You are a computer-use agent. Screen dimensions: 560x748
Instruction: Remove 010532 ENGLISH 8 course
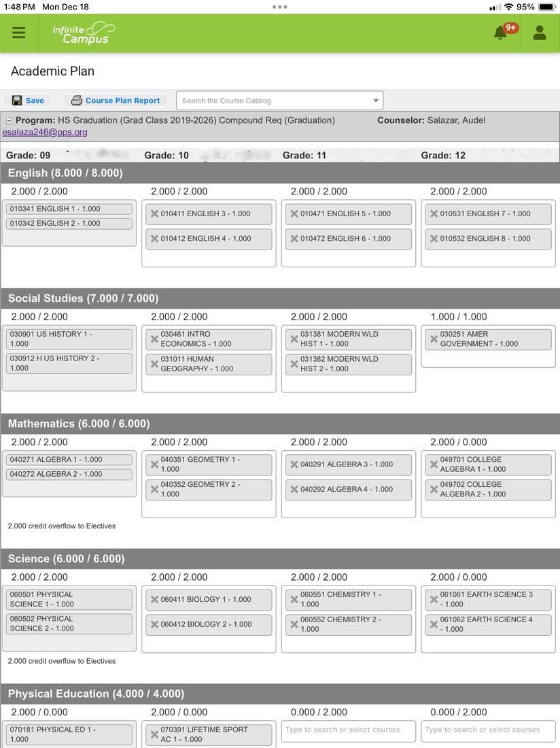tap(434, 239)
